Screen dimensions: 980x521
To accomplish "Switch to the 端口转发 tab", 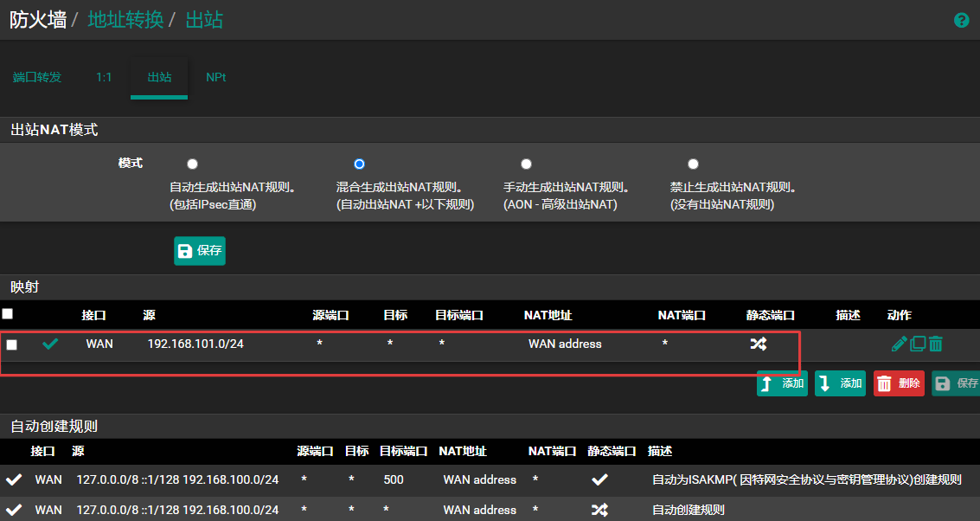I will click(x=37, y=77).
